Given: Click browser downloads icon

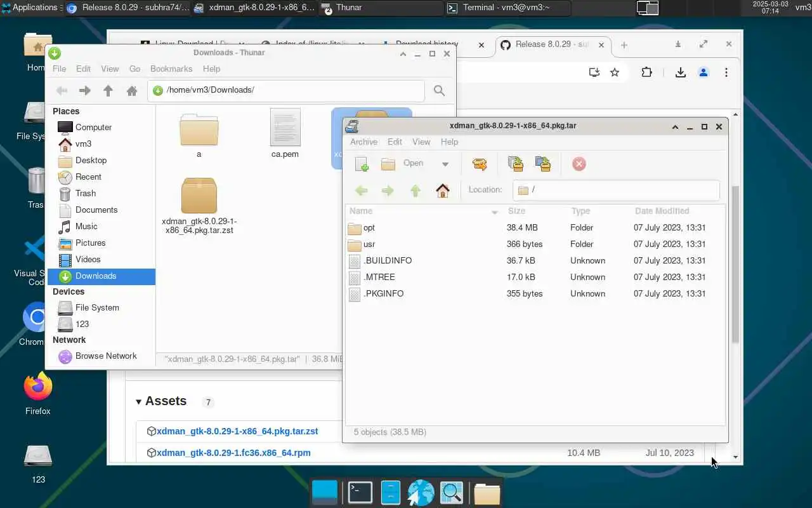Looking at the screenshot, I should [x=680, y=72].
